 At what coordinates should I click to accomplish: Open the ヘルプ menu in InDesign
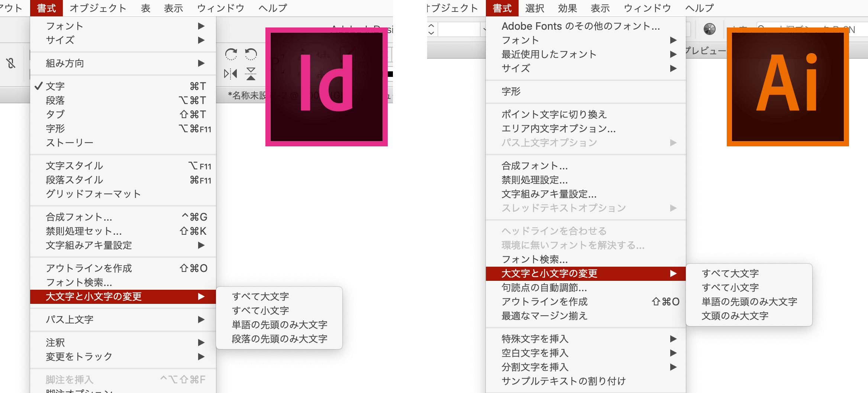273,8
